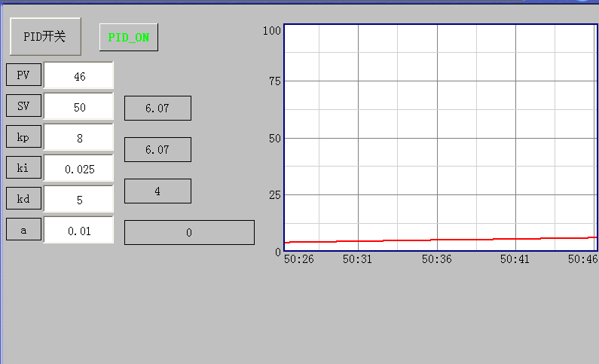The width and height of the screenshot is (599, 364).
Task: Click the 6.07 readout beside the kp row
Action: 157,150
